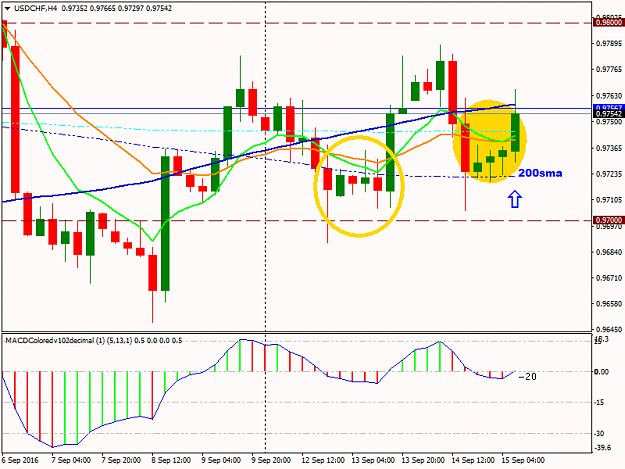Click the 0.97630 price axis value
This screenshot has width=625, height=469.
click(x=609, y=96)
